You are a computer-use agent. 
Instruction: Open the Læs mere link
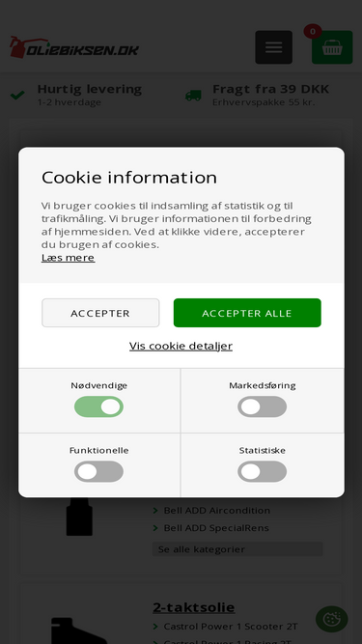click(69, 258)
